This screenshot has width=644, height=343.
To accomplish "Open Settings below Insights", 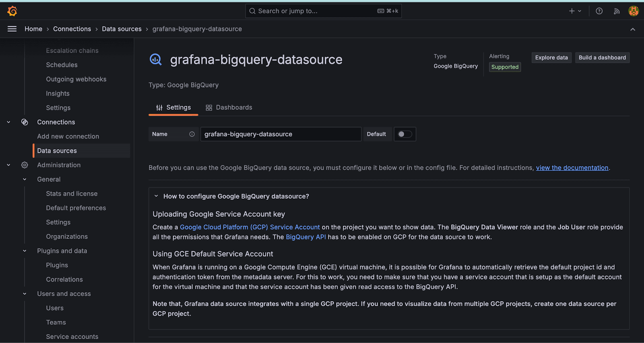I will pyautogui.click(x=58, y=108).
